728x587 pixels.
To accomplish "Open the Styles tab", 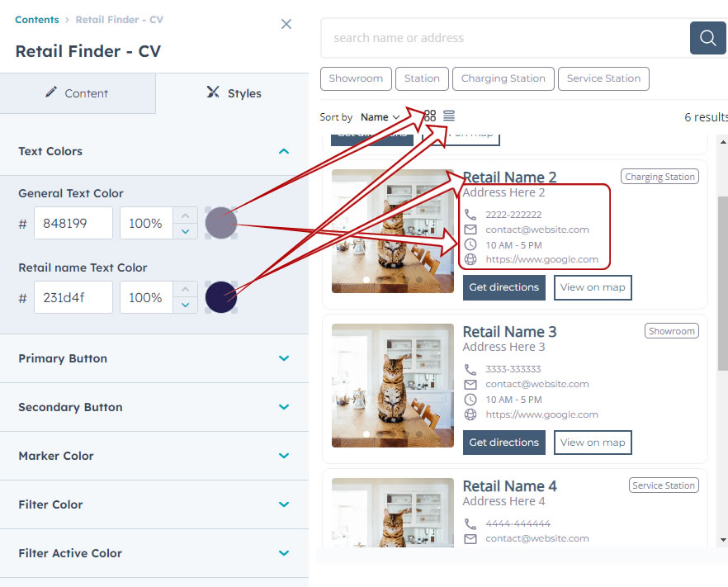I will tap(234, 93).
